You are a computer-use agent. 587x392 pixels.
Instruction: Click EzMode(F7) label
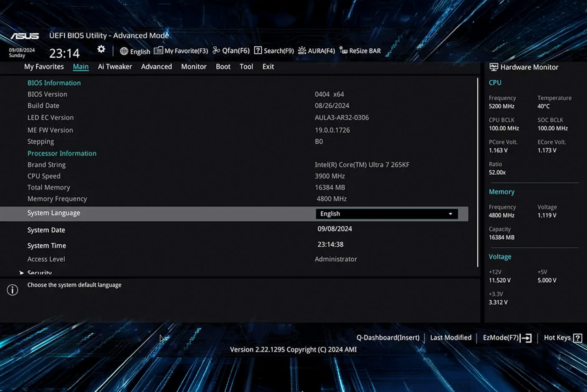501,337
